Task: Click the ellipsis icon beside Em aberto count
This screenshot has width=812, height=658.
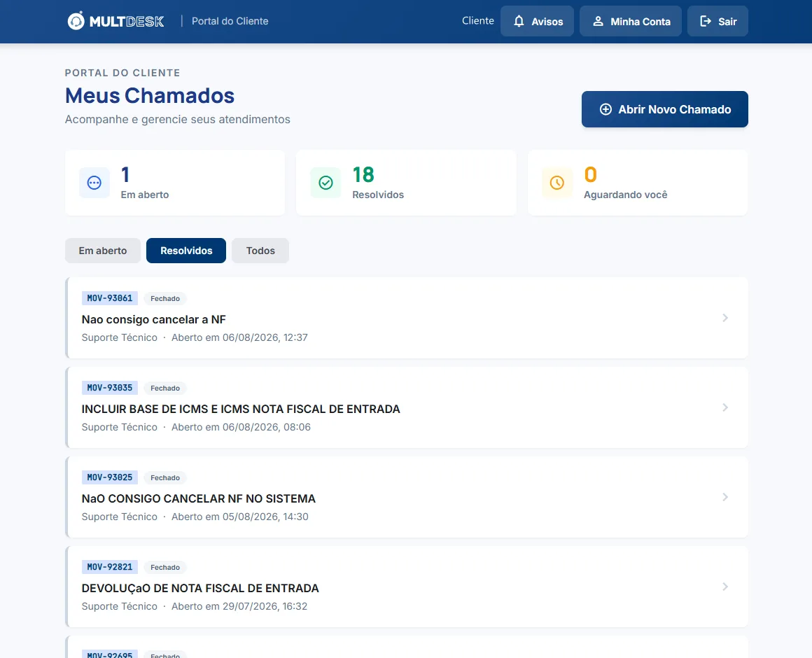Action: point(94,183)
